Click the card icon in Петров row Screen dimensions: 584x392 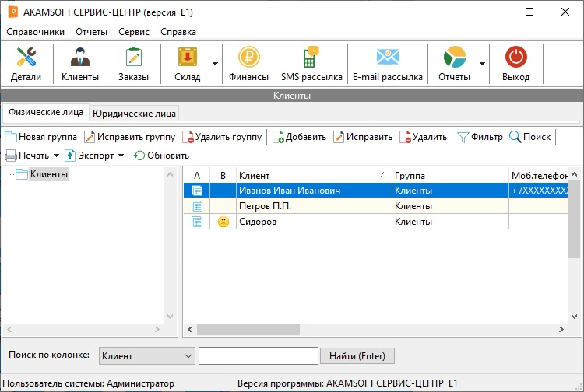(x=197, y=206)
